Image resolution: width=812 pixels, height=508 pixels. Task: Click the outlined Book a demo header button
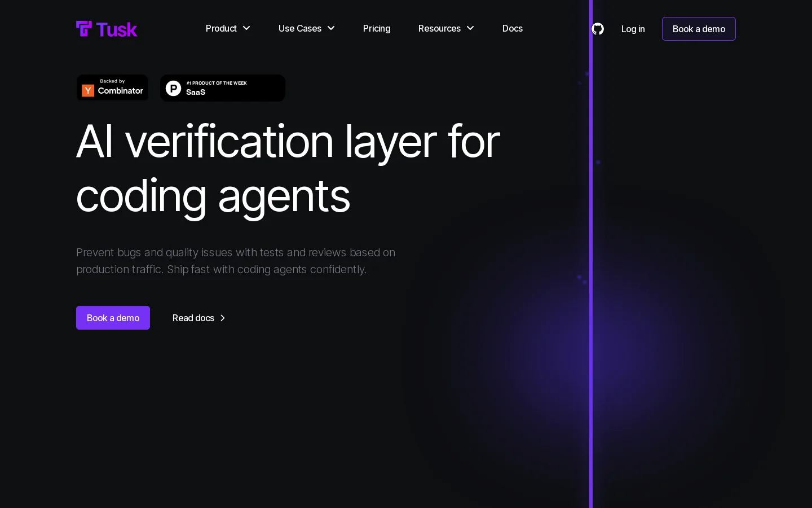coord(699,29)
